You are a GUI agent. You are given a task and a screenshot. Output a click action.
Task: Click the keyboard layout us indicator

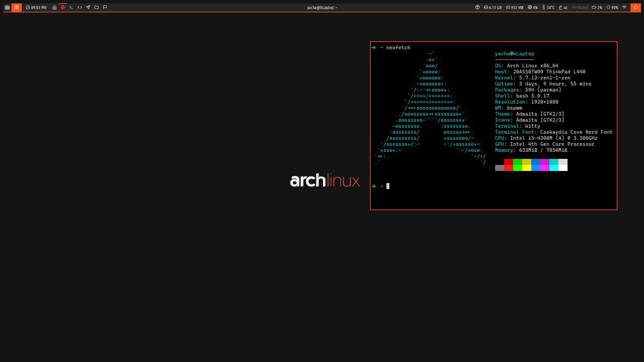563,8
